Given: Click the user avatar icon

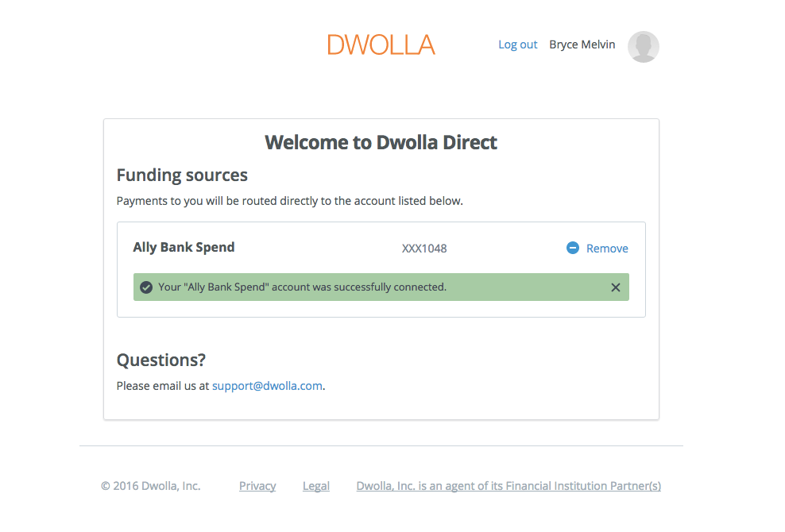Looking at the screenshot, I should 643,46.
